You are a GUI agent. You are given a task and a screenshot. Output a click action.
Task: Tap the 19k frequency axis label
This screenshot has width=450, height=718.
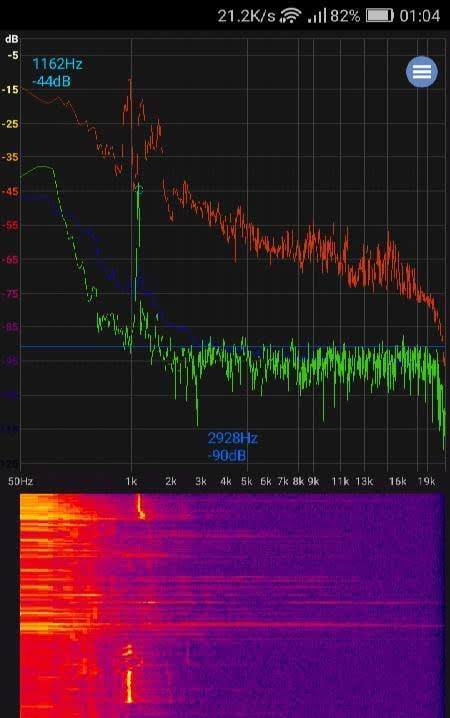pos(426,481)
